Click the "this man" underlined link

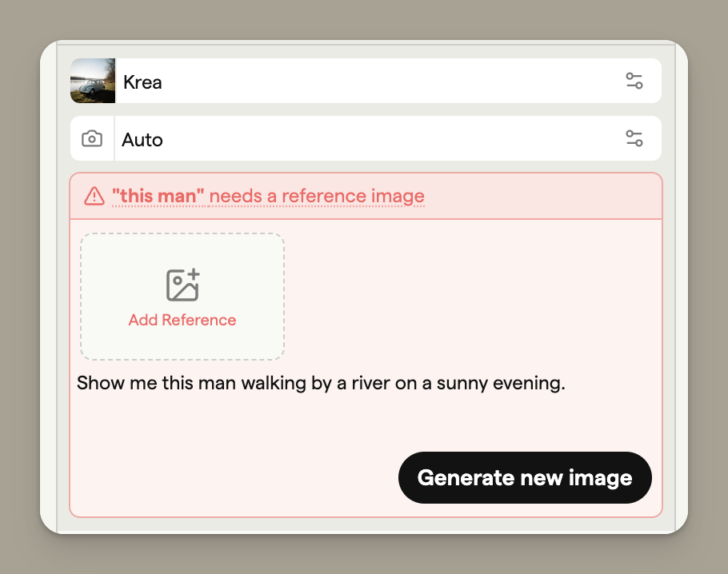click(x=158, y=196)
